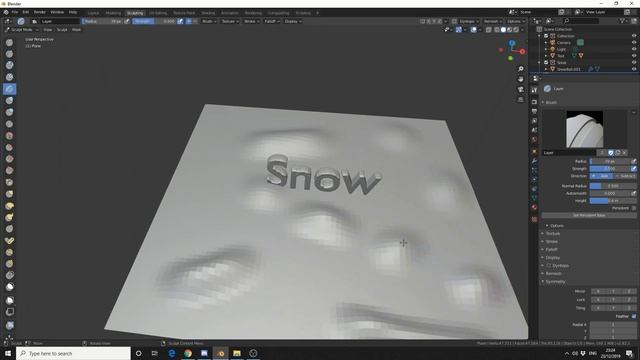Image resolution: width=640 pixels, height=360 pixels.
Task: Adjust the Height slider
Action: 613,201
